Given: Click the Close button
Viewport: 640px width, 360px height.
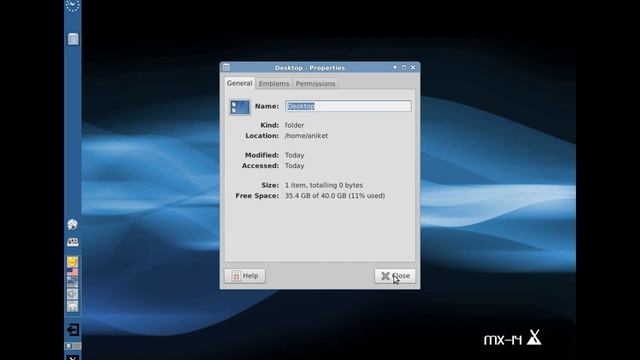Looking at the screenshot, I should pyautogui.click(x=395, y=276).
